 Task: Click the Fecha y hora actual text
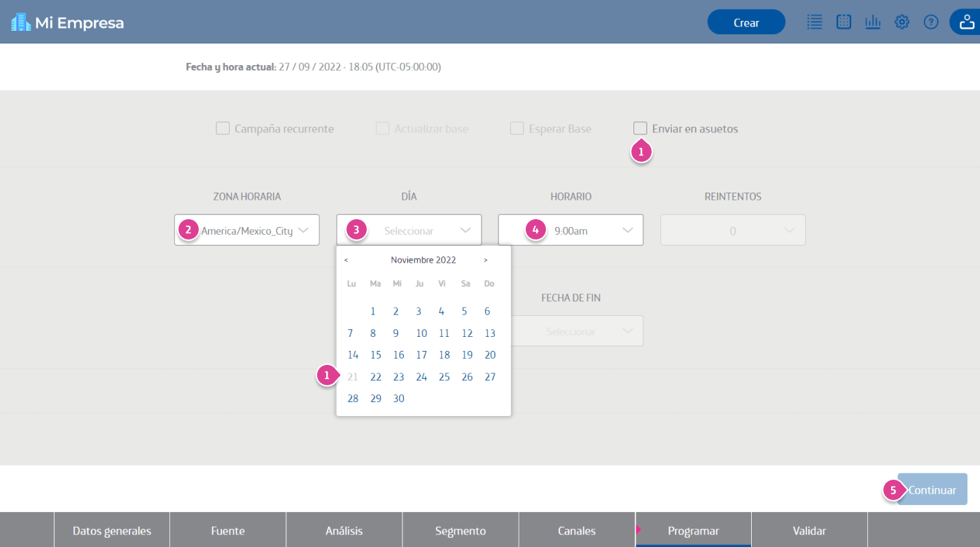313,67
